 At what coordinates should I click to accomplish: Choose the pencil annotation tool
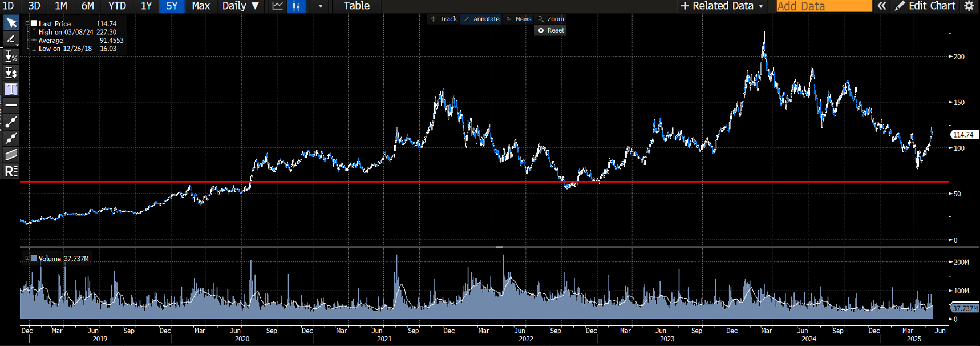point(11,39)
